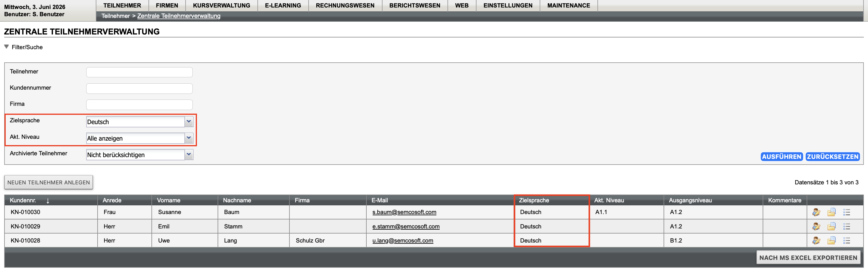Open the MAINTENANCE menu
Screen dimensions: 868x271
pyautogui.click(x=568, y=5)
